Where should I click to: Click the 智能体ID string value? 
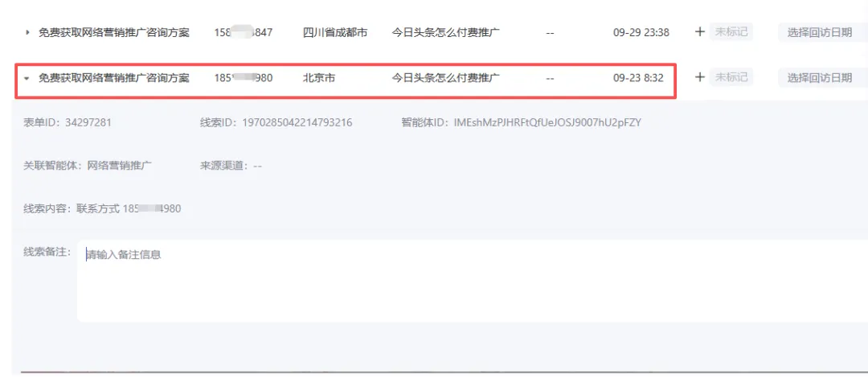click(547, 123)
